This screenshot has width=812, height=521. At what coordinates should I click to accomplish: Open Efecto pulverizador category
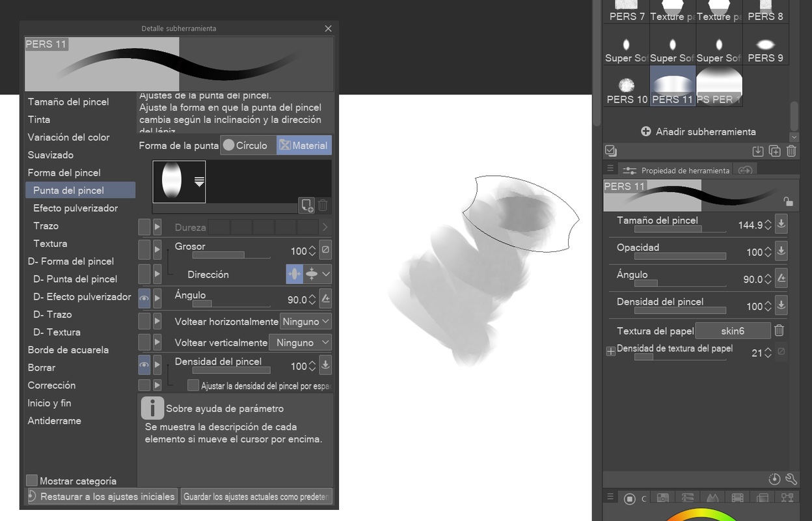[75, 208]
